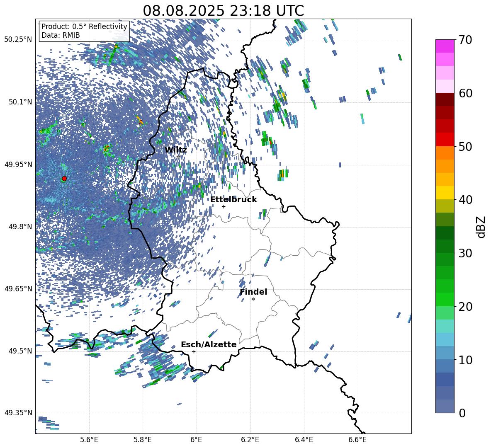Click the 6°E longitude label
This screenshot has width=491, height=448.
[x=196, y=440]
